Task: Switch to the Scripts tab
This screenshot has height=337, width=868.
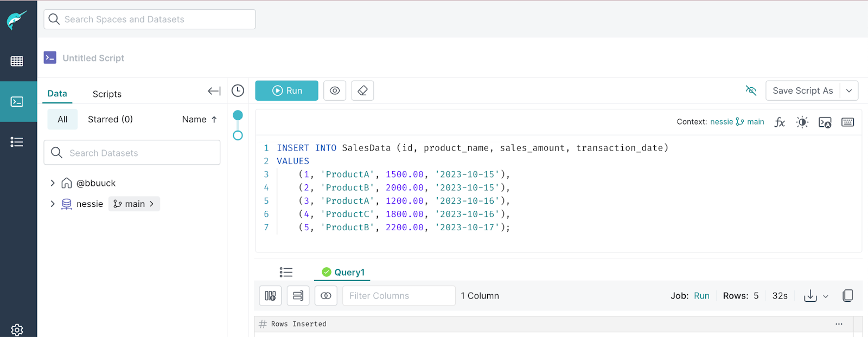Action: pyautogui.click(x=107, y=94)
